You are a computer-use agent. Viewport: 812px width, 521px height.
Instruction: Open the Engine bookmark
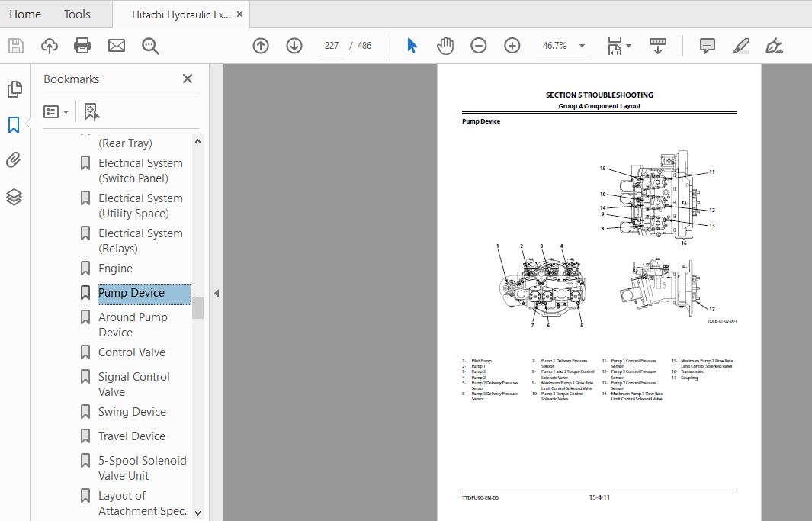(115, 269)
